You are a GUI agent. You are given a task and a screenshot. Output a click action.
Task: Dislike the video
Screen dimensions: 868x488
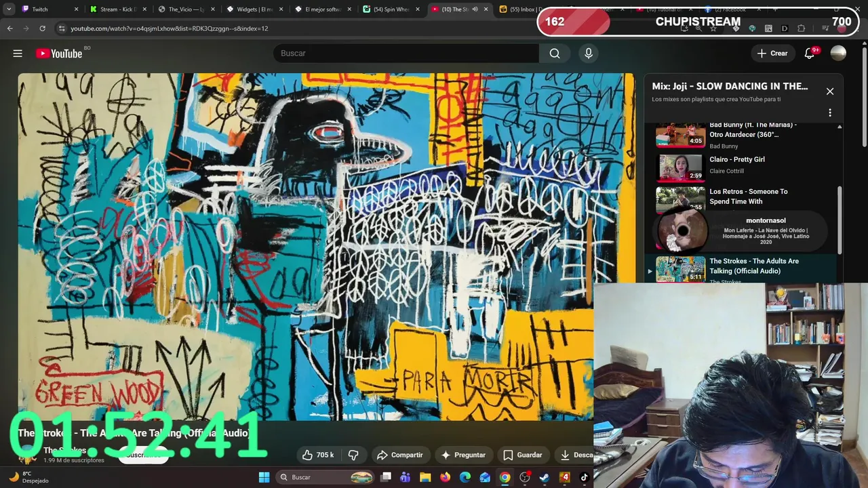tap(353, 455)
